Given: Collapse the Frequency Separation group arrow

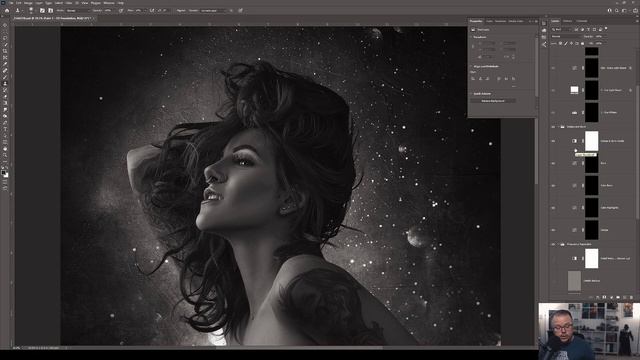Looking at the screenshot, I should point(558,244).
